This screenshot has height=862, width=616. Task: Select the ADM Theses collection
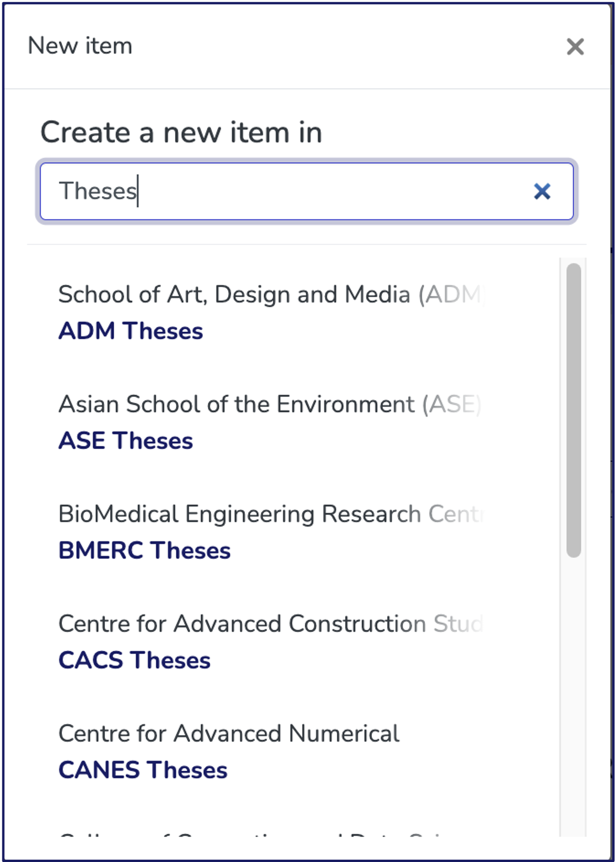131,331
